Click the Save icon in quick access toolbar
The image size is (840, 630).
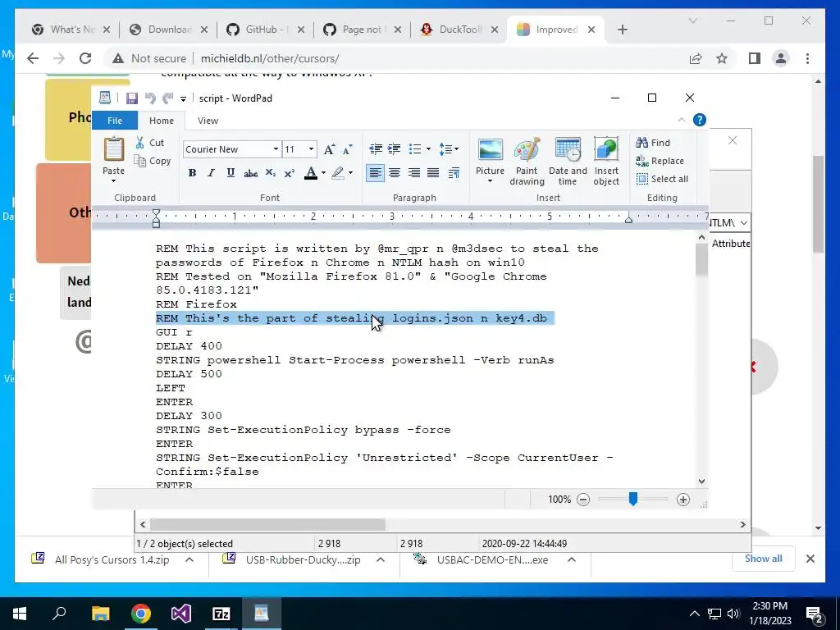(x=132, y=98)
